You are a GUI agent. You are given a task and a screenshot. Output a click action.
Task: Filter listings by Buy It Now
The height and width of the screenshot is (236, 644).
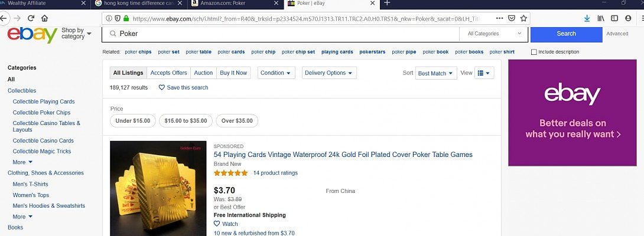pos(233,73)
